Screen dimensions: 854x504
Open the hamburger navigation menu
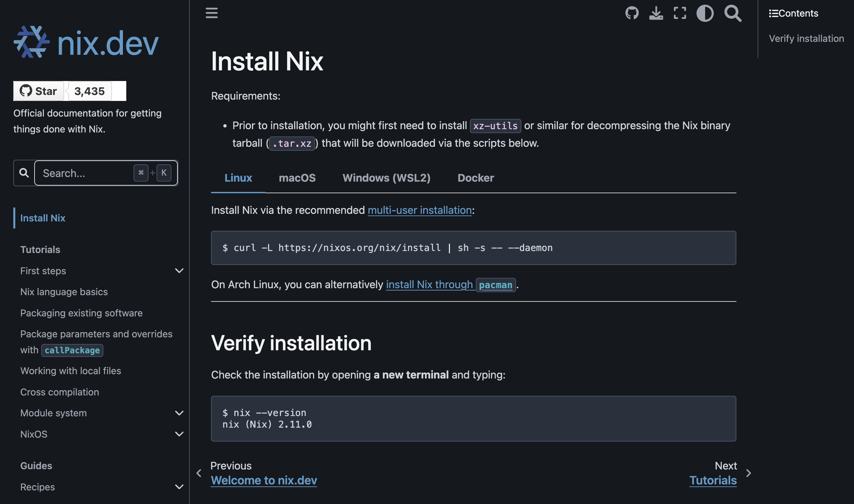211,13
